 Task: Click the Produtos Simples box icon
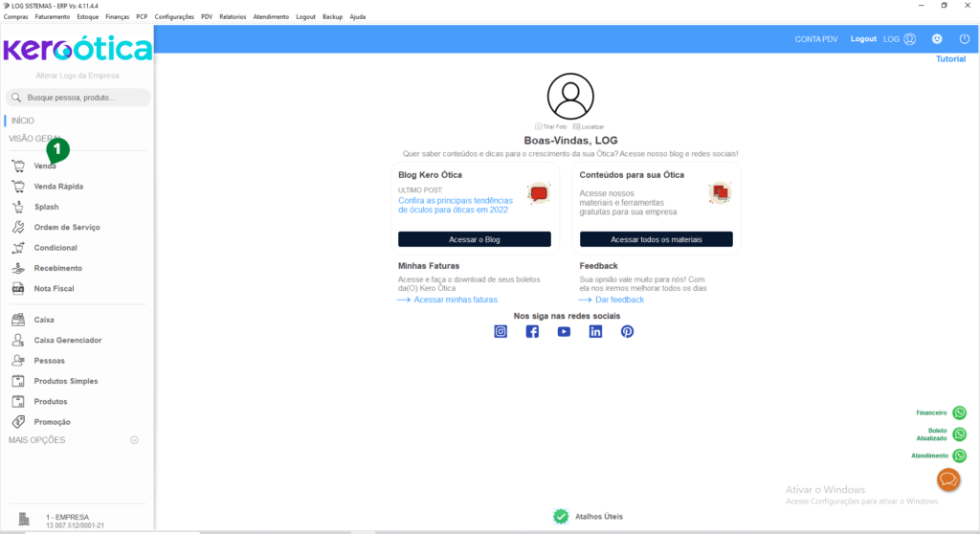click(x=18, y=381)
